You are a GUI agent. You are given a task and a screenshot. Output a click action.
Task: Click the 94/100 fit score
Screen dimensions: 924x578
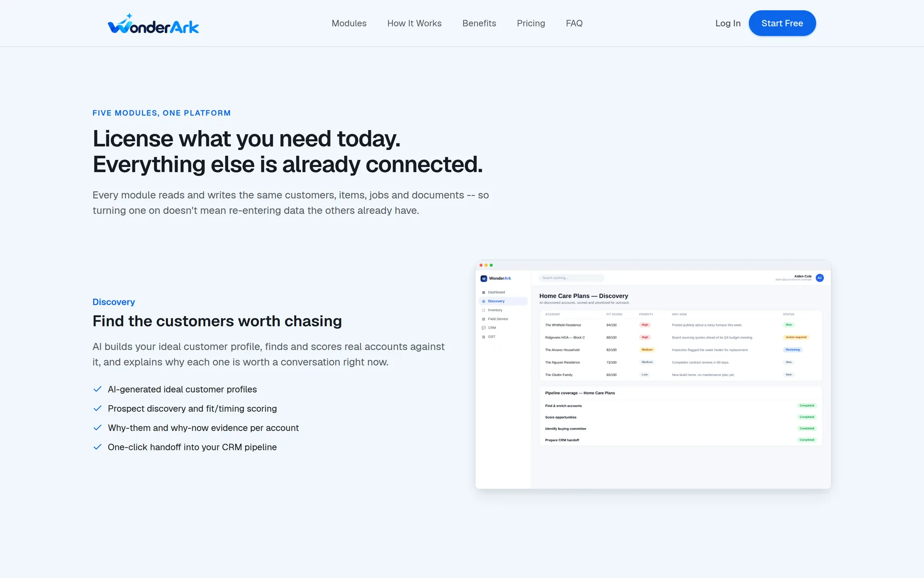click(x=611, y=325)
